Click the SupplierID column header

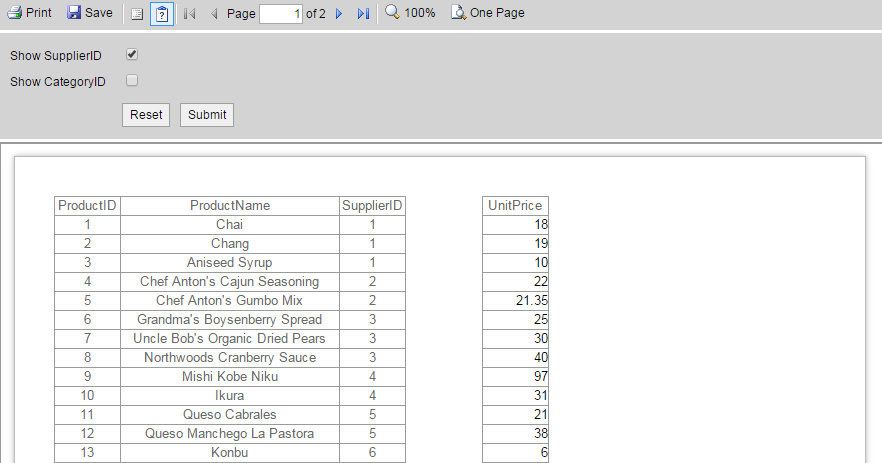(372, 206)
